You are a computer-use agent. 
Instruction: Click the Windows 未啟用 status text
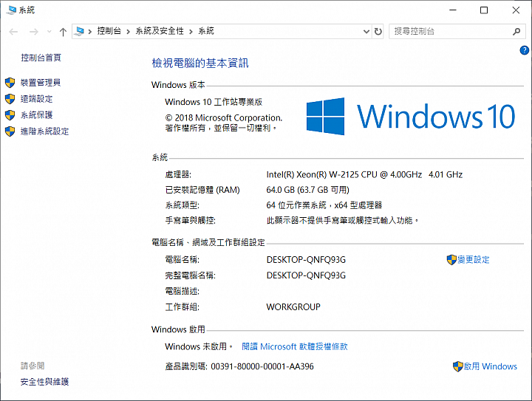click(x=199, y=346)
